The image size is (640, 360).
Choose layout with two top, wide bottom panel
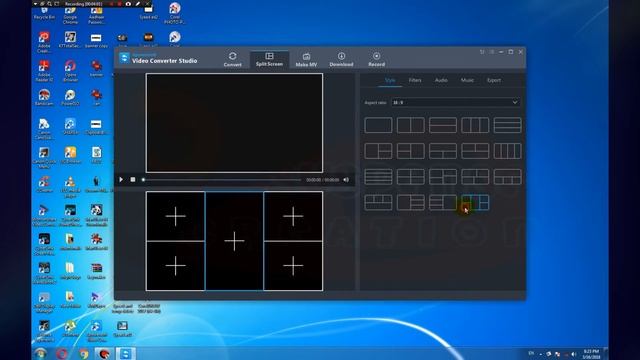point(475,151)
